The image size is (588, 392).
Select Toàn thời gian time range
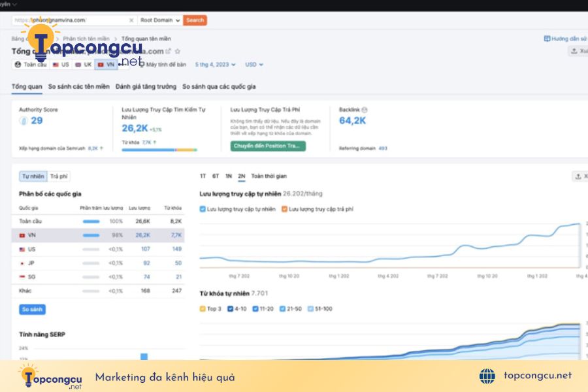pyautogui.click(x=269, y=176)
